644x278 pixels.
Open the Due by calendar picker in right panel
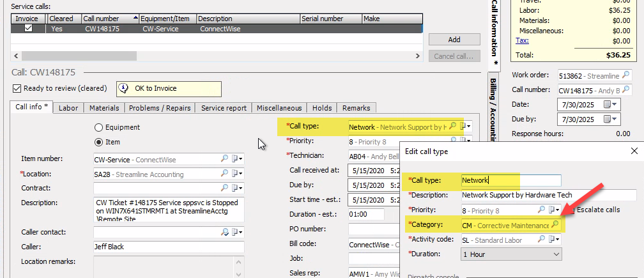(611, 119)
